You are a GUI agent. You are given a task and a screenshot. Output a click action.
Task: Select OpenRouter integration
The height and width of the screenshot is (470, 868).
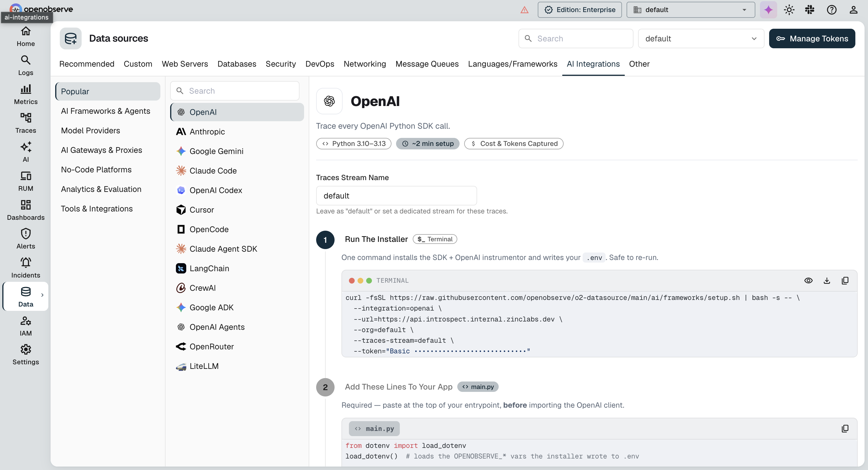click(237, 346)
